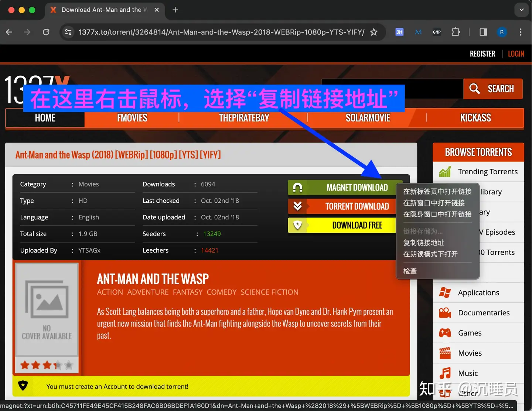Screen dimensions: 532x411
Task: Open the JH browser extension
Action: (399, 32)
